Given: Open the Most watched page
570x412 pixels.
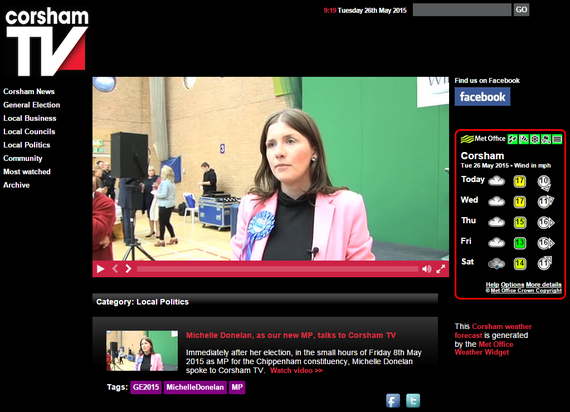Looking at the screenshot, I should (x=27, y=172).
